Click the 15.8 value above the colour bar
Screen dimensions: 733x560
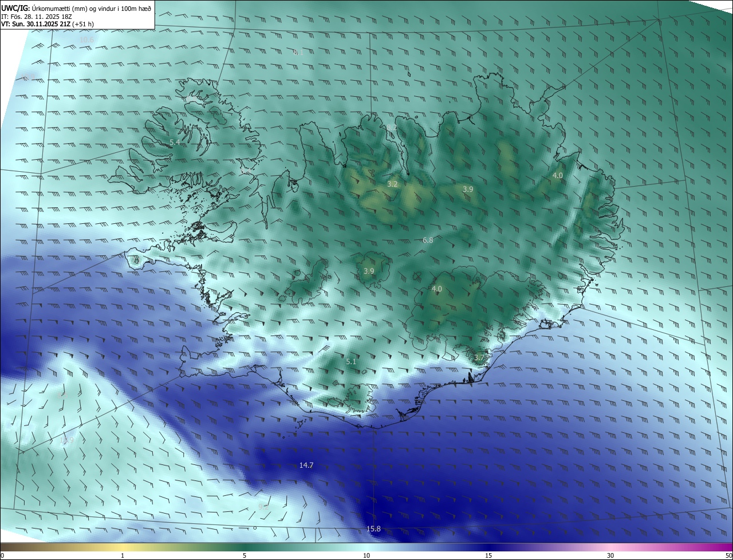coord(373,529)
